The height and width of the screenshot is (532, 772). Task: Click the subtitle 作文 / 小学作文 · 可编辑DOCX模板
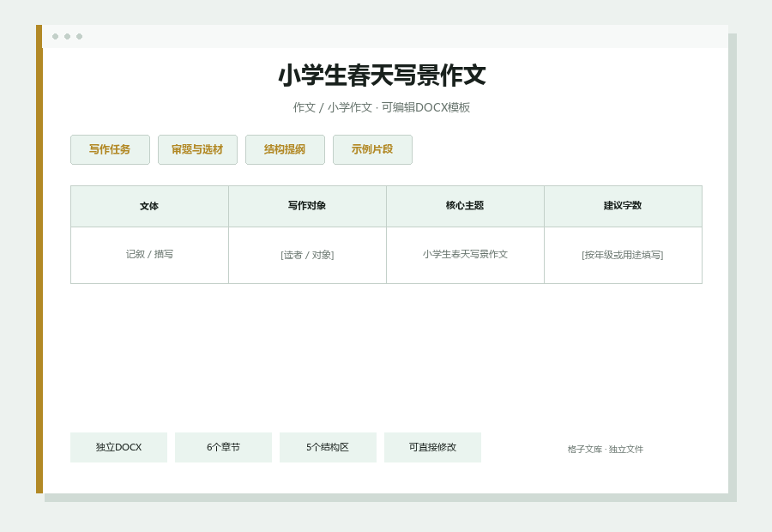point(382,107)
